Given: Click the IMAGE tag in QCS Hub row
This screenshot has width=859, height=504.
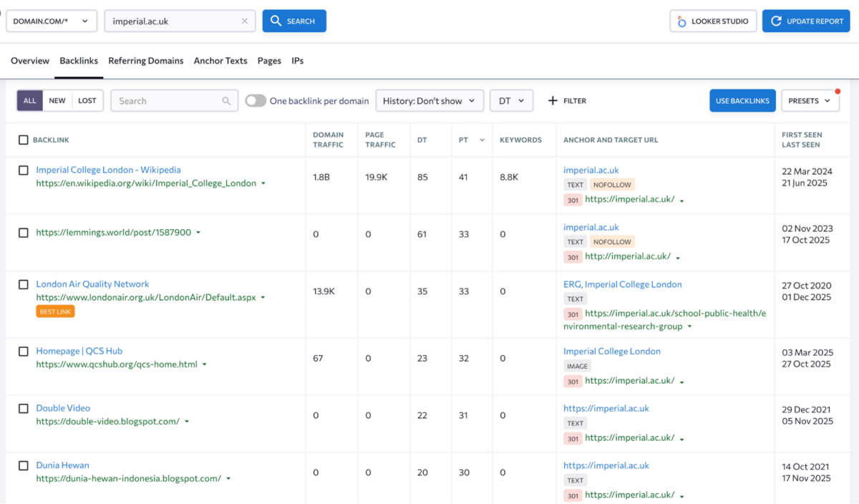Looking at the screenshot, I should (577, 366).
